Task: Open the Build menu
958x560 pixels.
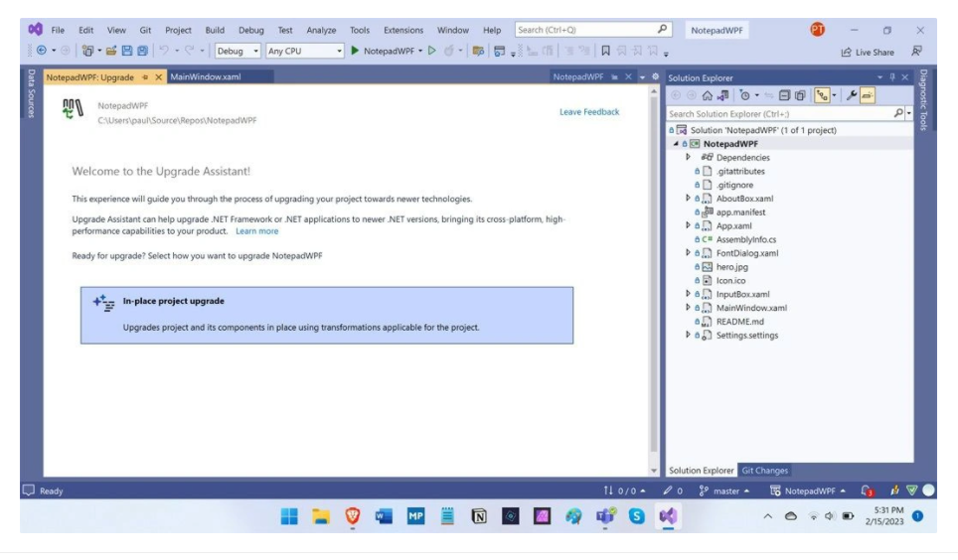Action: point(215,30)
